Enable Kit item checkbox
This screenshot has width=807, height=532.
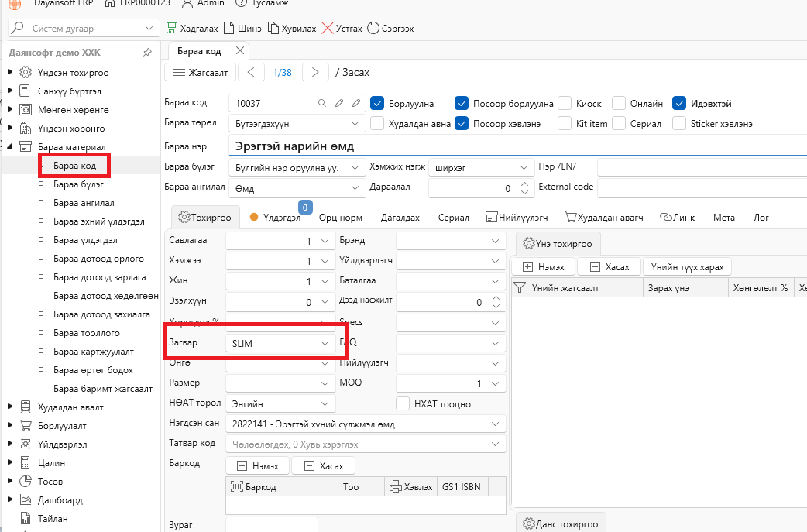(x=565, y=123)
